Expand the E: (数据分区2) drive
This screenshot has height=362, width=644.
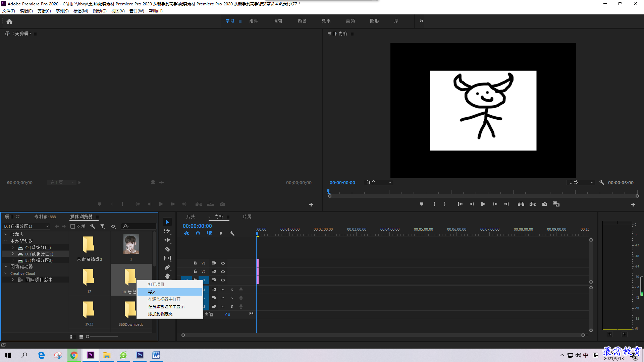coord(13,260)
